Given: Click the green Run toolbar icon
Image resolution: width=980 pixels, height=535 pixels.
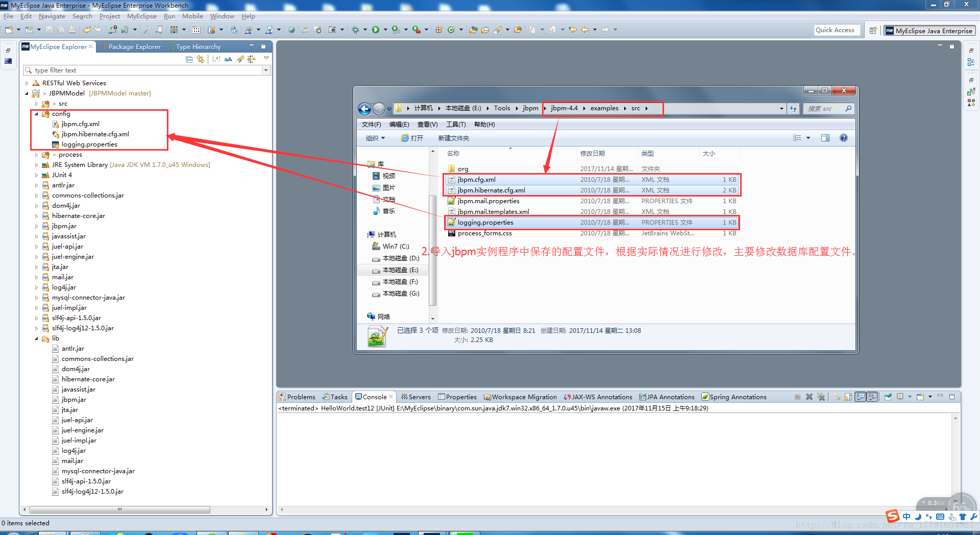Looking at the screenshot, I should coord(376,30).
